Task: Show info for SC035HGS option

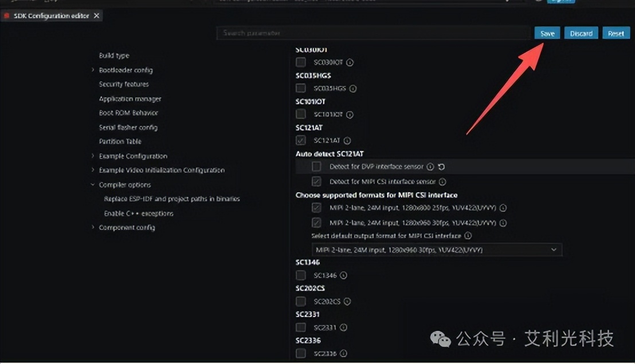Action: point(352,89)
